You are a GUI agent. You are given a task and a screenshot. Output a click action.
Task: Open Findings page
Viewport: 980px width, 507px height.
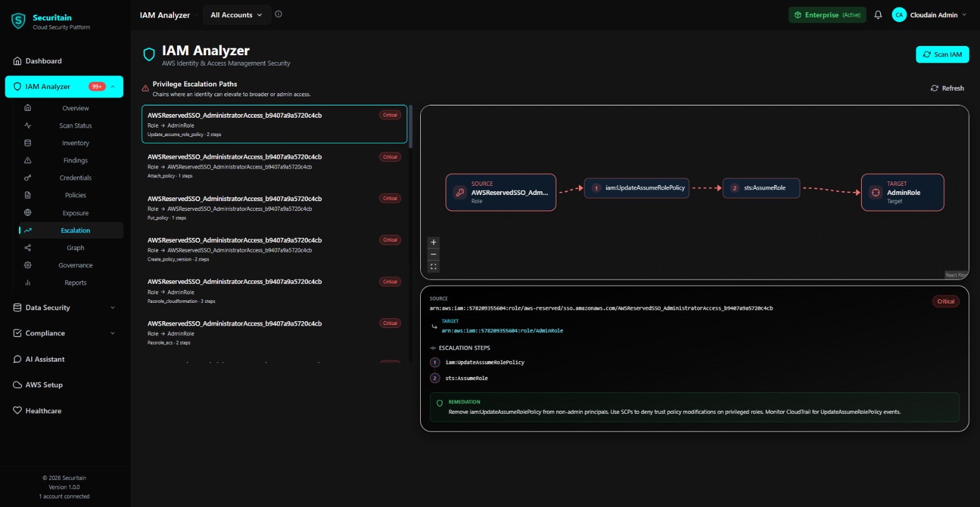(x=75, y=161)
